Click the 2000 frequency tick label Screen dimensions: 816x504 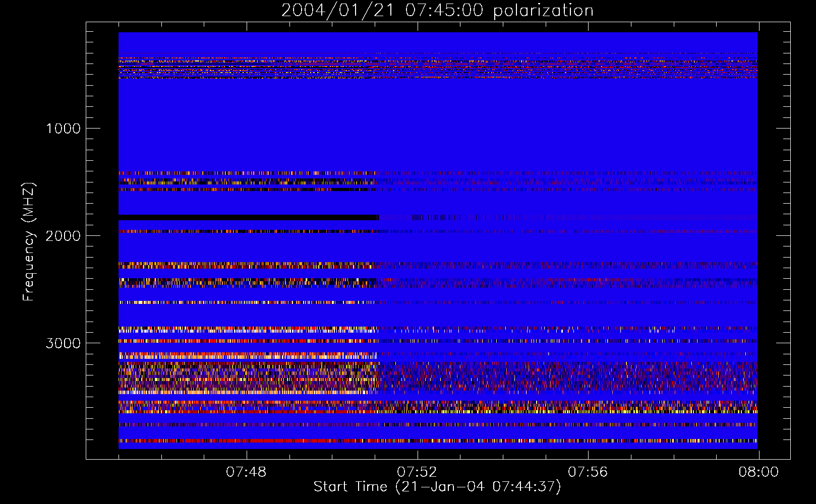click(x=63, y=236)
